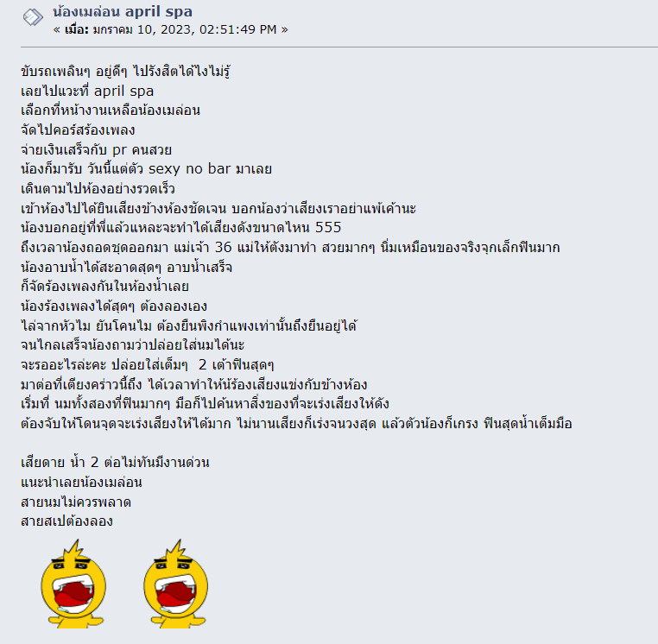Click the closing » mark after the timestamp
The width and height of the screenshot is (658, 644).
click(284, 30)
